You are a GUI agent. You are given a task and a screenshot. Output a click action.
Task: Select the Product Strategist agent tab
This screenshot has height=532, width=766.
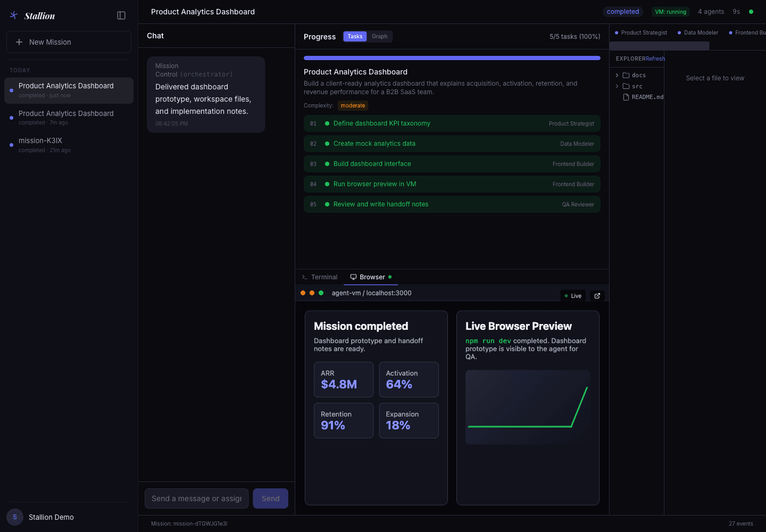[641, 33]
